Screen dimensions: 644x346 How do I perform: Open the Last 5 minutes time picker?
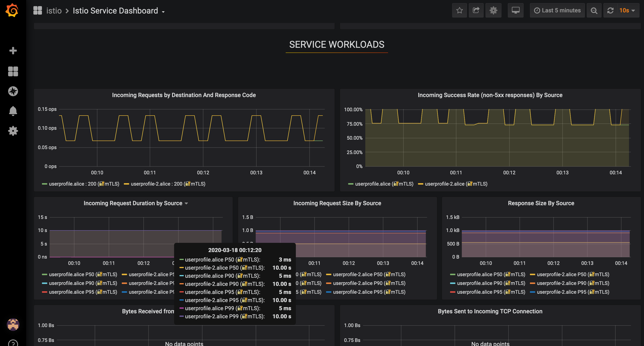[x=557, y=11]
